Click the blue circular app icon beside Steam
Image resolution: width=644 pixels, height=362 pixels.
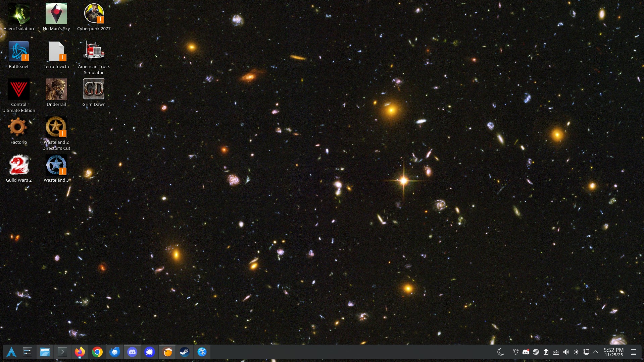click(202, 352)
